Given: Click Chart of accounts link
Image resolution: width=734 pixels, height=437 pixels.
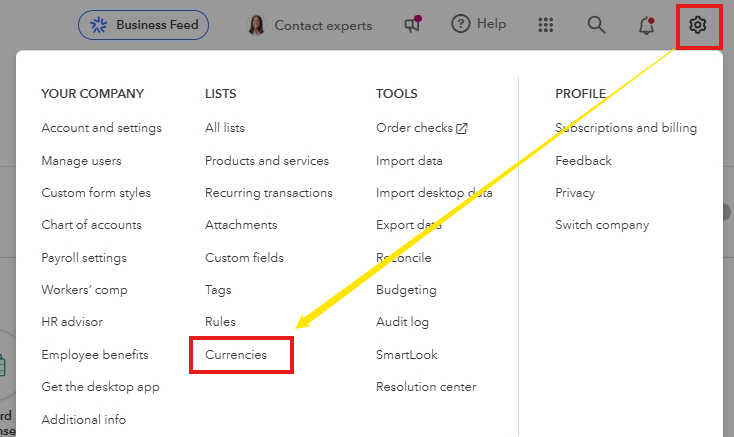Looking at the screenshot, I should [x=91, y=225].
